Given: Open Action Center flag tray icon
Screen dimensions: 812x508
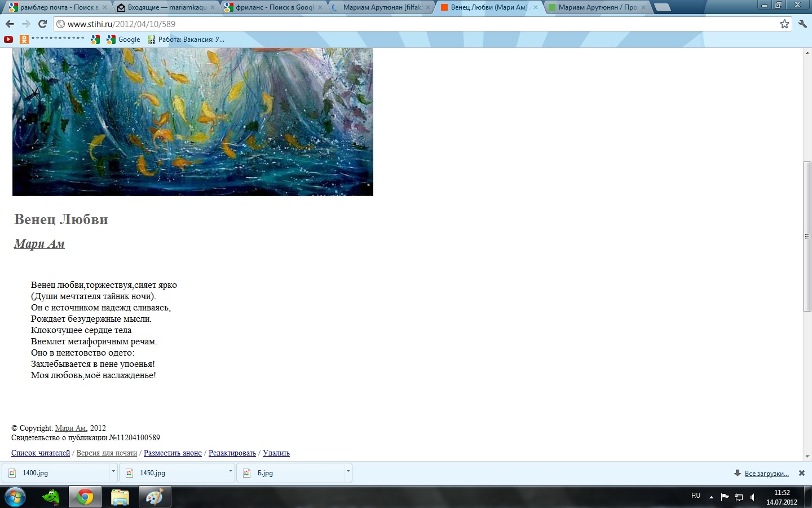Looking at the screenshot, I should point(725,497).
